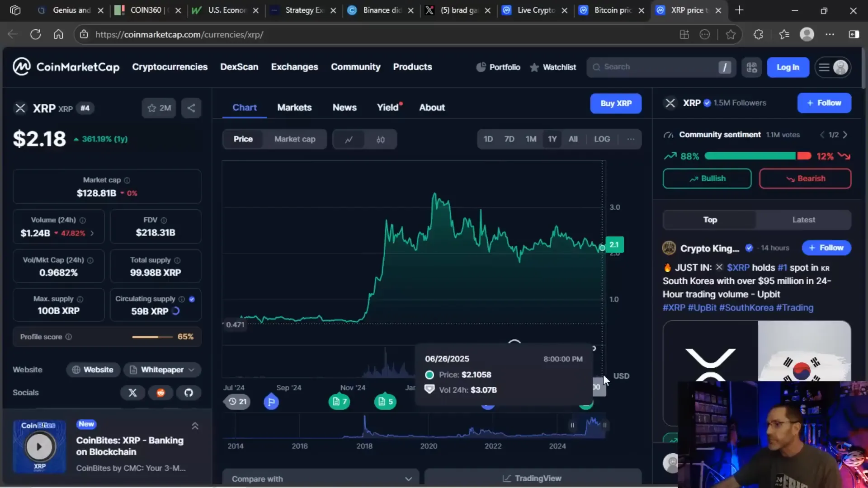
Task: Select the 7D time range
Action: [x=509, y=139]
